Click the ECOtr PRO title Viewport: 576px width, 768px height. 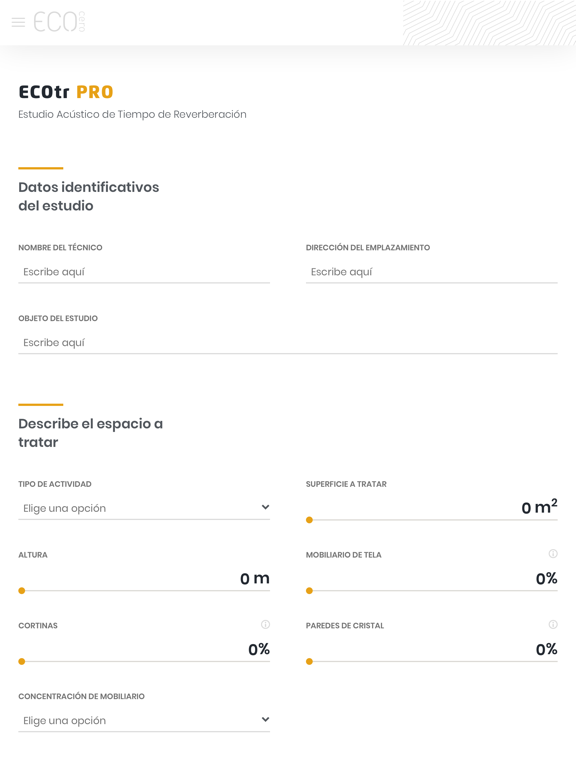pos(66,92)
